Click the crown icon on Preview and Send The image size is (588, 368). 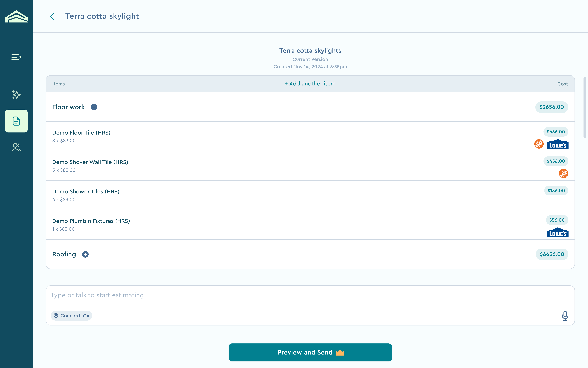[x=340, y=352]
